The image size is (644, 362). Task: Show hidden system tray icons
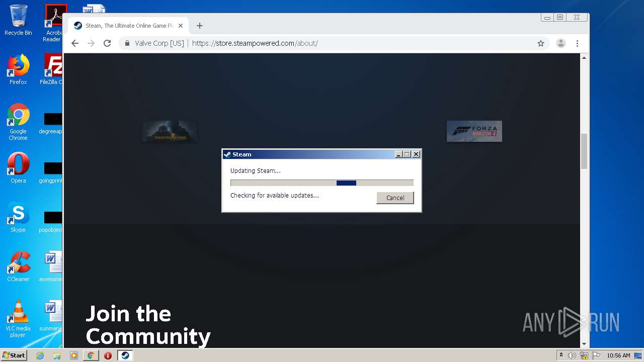561,355
